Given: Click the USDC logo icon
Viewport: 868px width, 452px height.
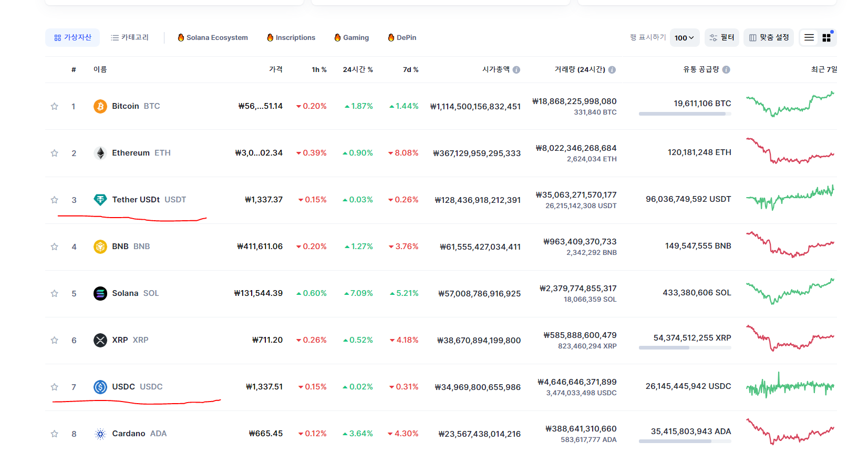Looking at the screenshot, I should pyautogui.click(x=100, y=387).
